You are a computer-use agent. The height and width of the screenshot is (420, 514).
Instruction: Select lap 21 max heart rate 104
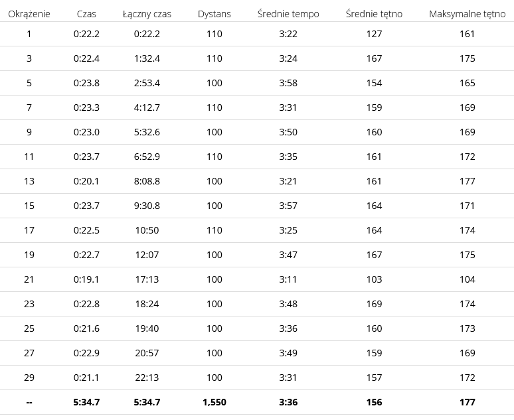467,279
